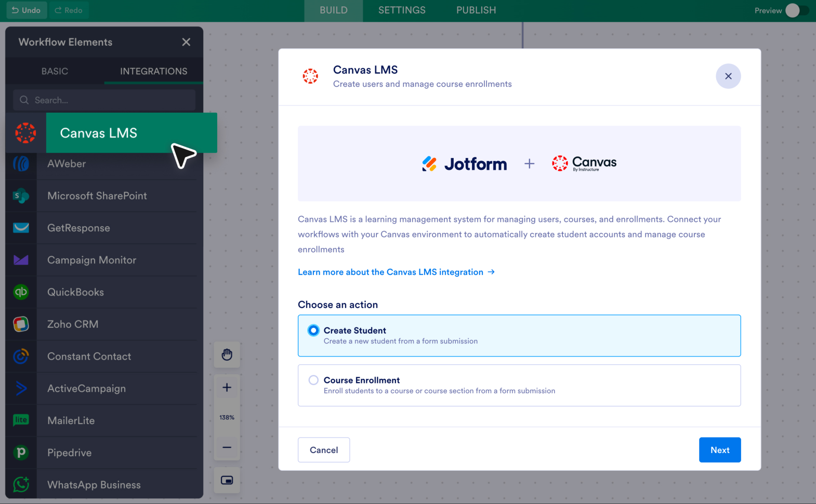Click the Canvas LMS icon in sidebar
Image resolution: width=816 pixels, height=504 pixels.
pyautogui.click(x=25, y=133)
